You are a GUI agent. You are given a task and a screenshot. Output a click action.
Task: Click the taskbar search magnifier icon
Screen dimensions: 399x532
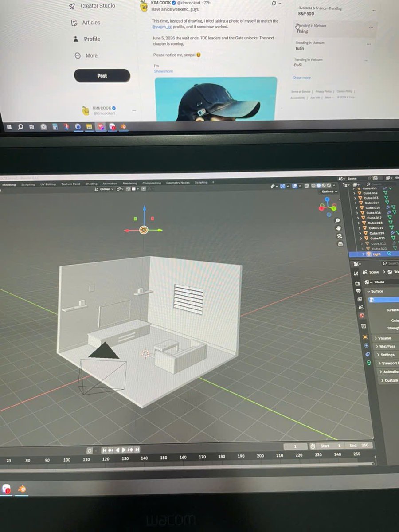(x=20, y=127)
